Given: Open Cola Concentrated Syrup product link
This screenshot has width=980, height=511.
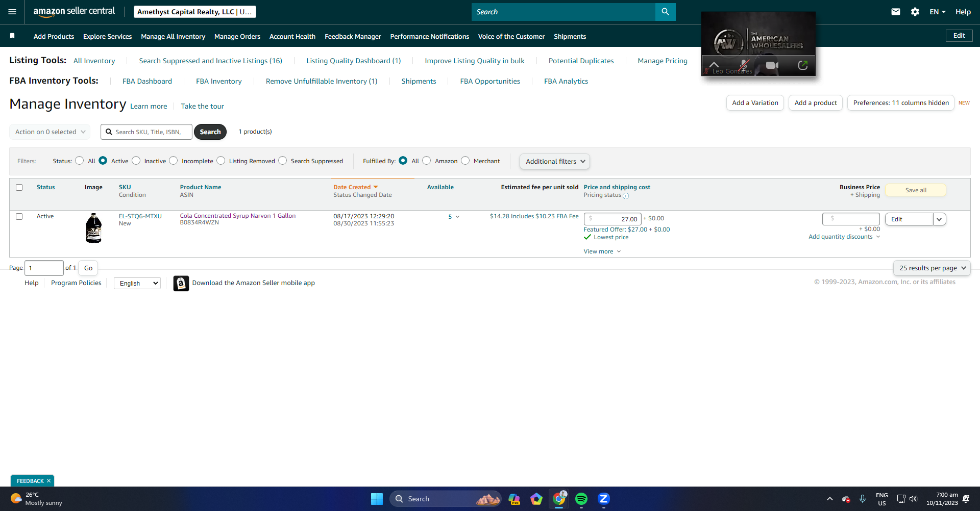Looking at the screenshot, I should pos(238,216).
